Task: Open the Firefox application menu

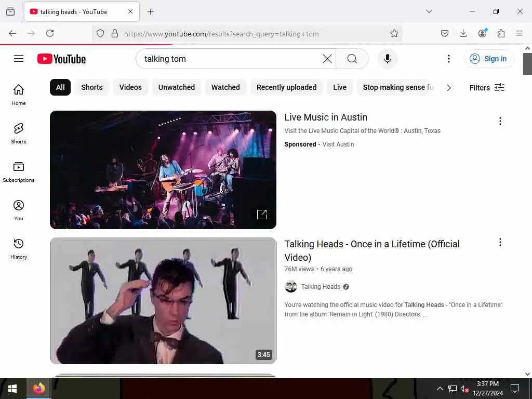Action: click(520, 33)
